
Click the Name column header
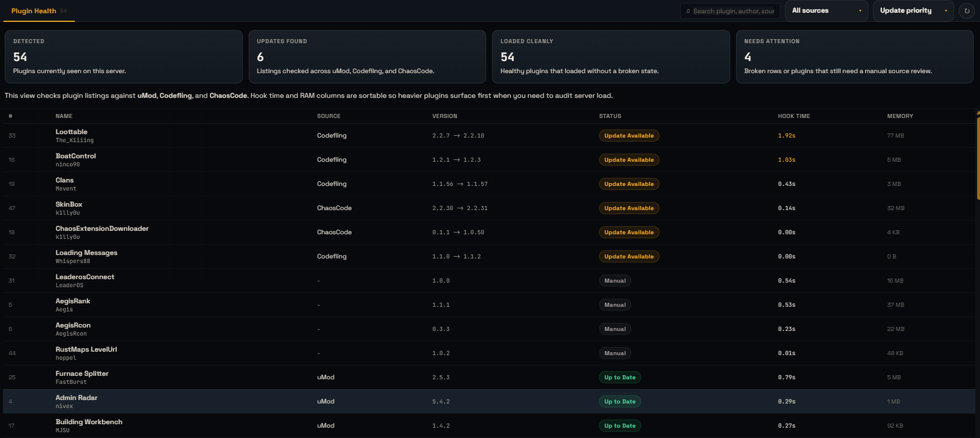click(64, 116)
